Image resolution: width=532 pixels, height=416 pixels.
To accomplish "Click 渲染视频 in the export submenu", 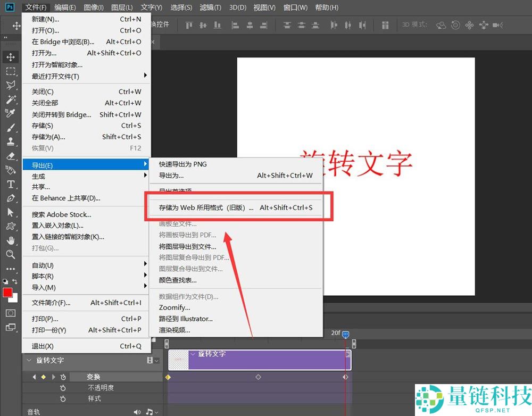I will pyautogui.click(x=174, y=330).
